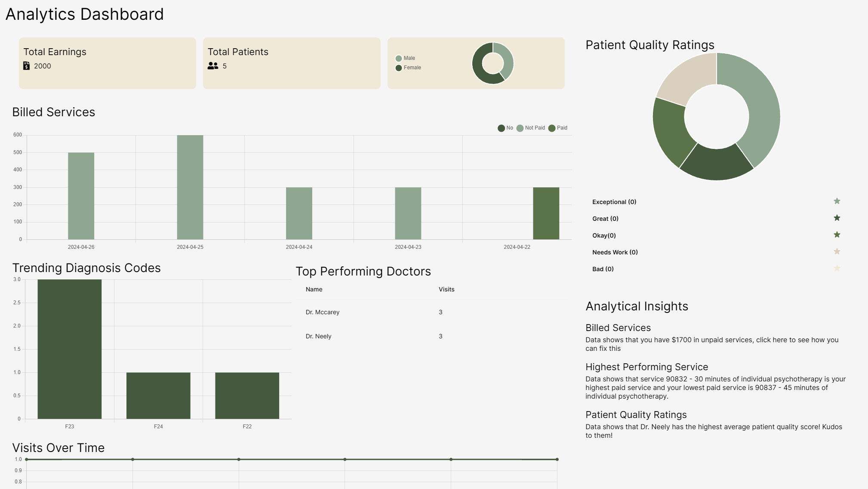Click the 2024-04-25 bar in Billed Services
This screenshot has width=868, height=489.
(x=190, y=187)
